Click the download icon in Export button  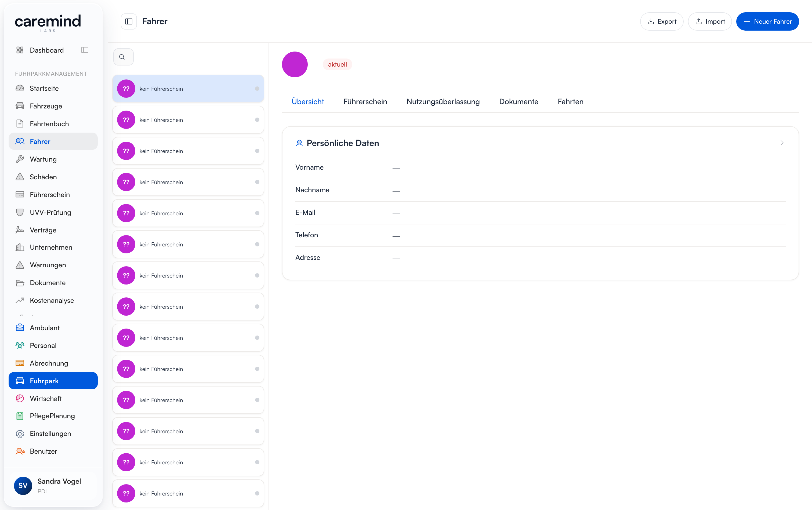point(650,21)
